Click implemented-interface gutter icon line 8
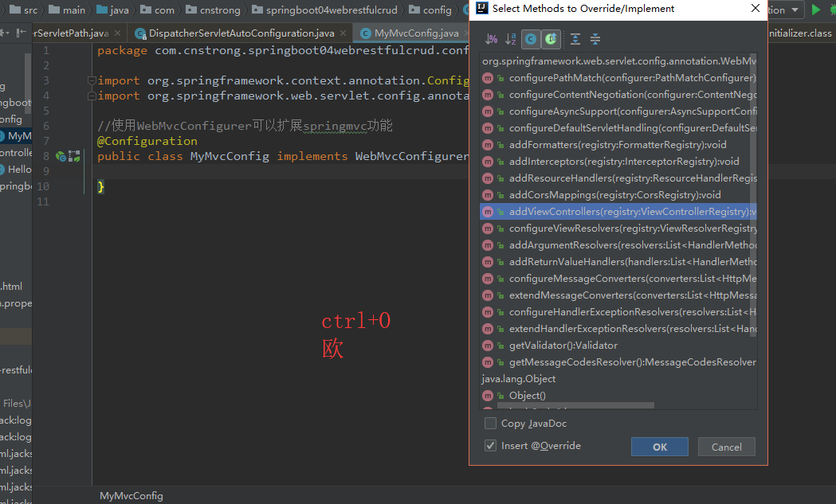 click(74, 157)
